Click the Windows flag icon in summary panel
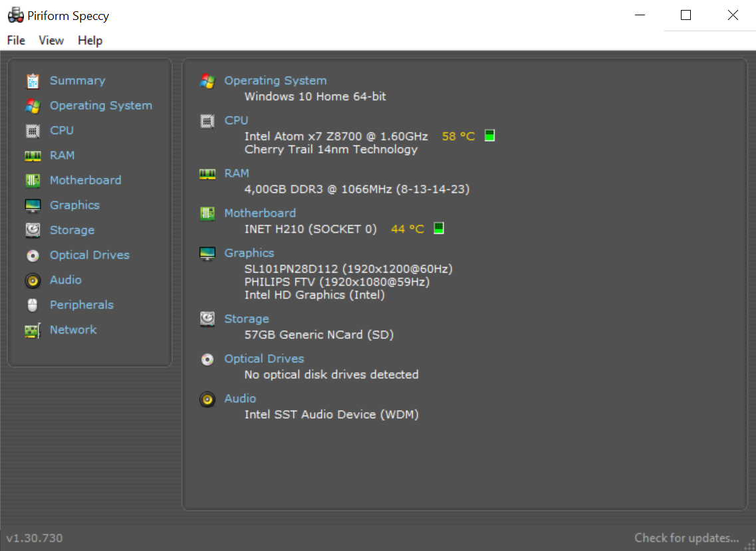Image resolution: width=756 pixels, height=551 pixels. 207,81
